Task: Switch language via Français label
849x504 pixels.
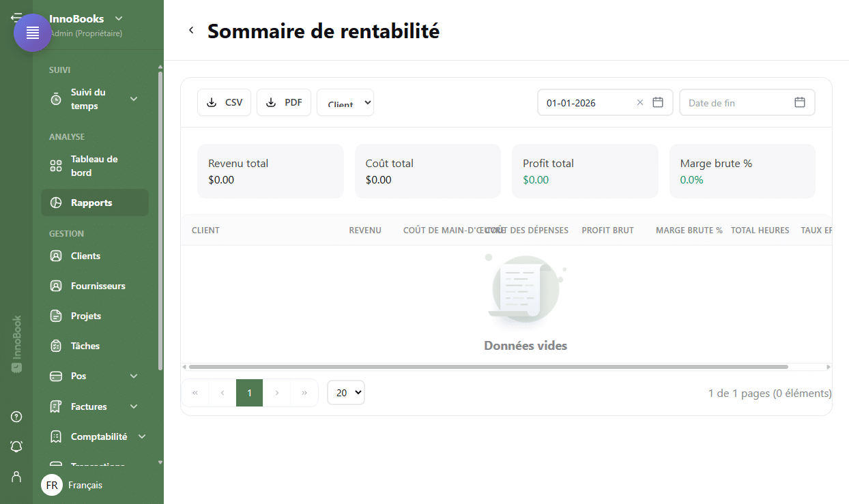Action: point(85,485)
